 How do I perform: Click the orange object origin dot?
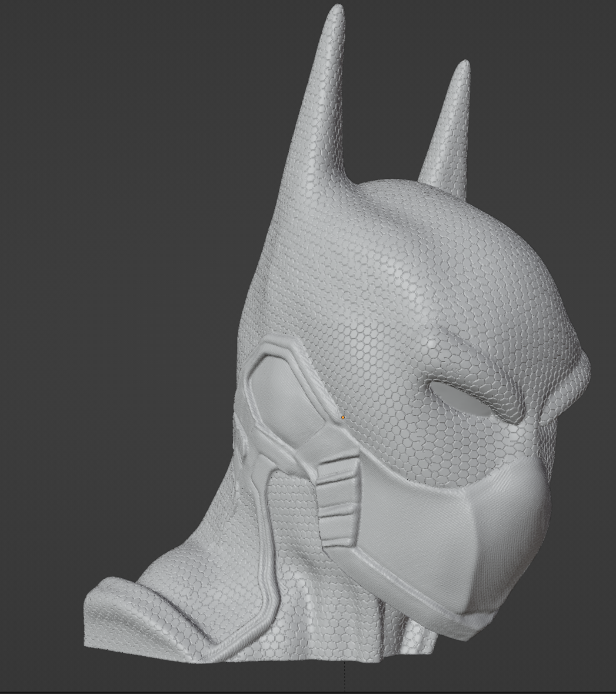[x=343, y=418]
